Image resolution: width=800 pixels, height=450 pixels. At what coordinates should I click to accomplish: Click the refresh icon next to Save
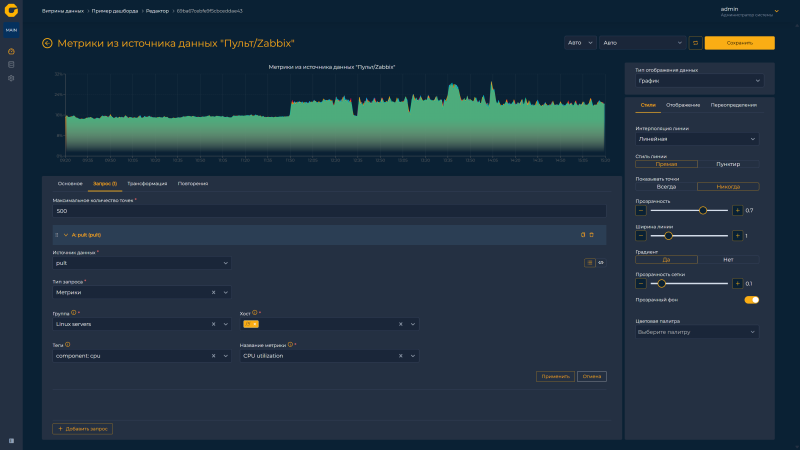point(695,43)
